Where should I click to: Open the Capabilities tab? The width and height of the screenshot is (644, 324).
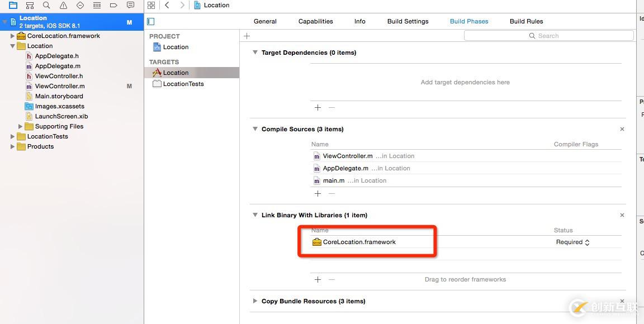315,21
